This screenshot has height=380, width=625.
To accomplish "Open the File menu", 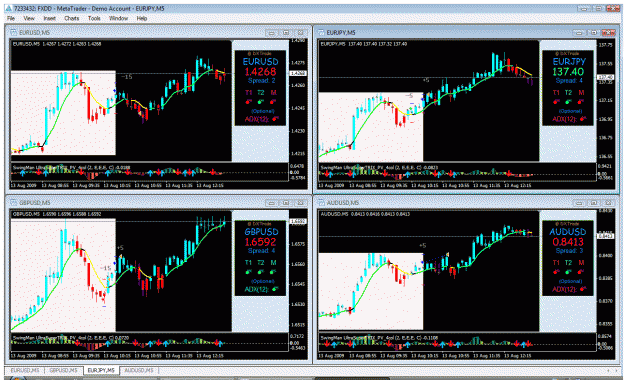I will (11, 18).
